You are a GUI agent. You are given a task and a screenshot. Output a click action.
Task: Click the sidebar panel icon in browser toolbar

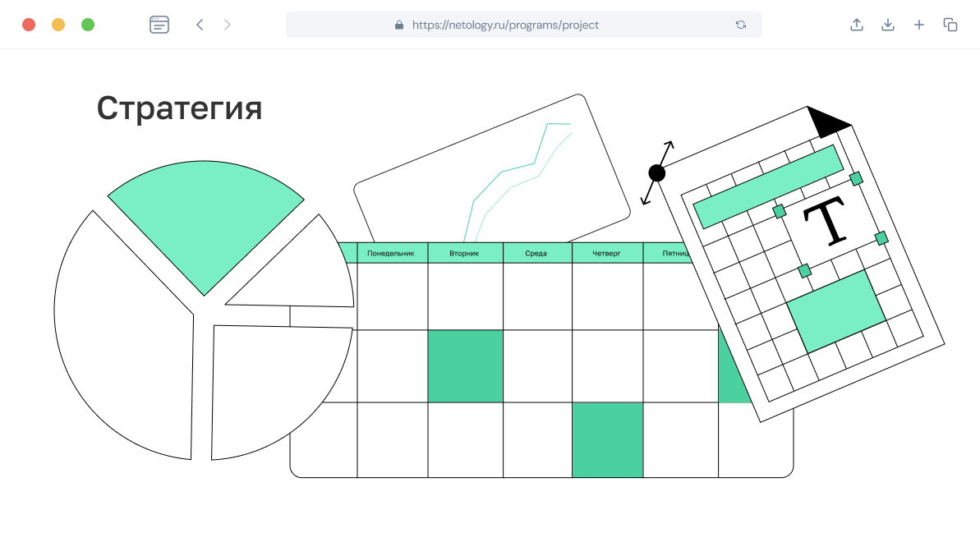point(159,25)
